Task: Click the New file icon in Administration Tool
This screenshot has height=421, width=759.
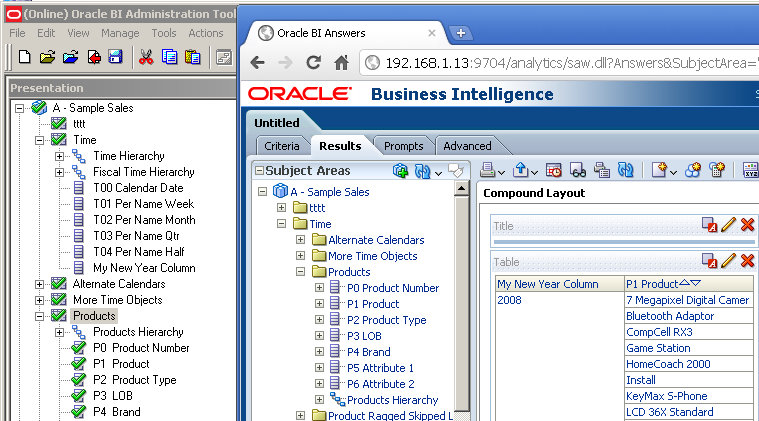Action: [25, 57]
